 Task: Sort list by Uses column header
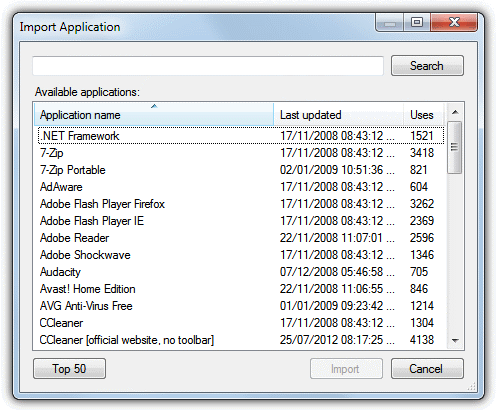pyautogui.click(x=423, y=114)
